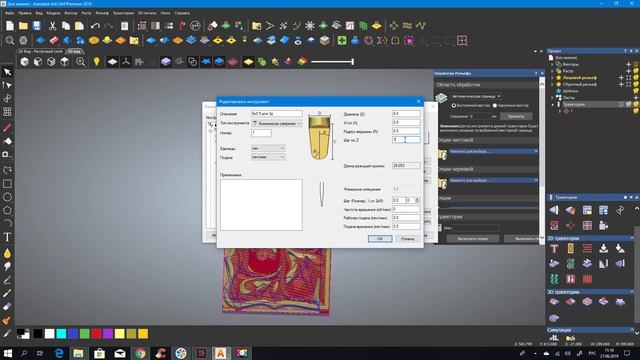Screen dimensions: 640x360
Task: Expand the Raster node in project tree
Action: [552, 71]
